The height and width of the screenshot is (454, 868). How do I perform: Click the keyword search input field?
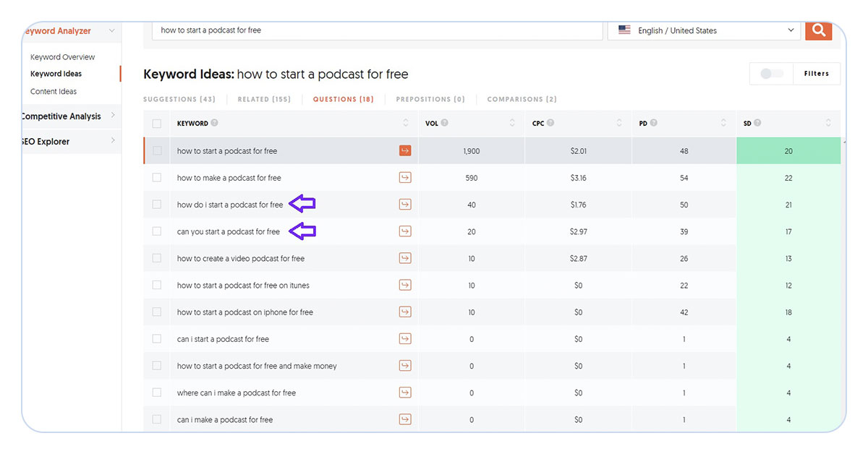point(377,30)
